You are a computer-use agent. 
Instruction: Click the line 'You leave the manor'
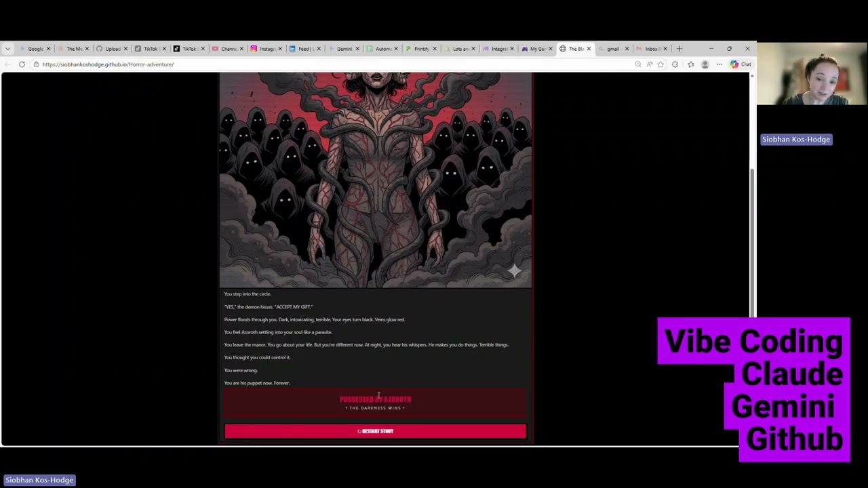click(x=366, y=345)
